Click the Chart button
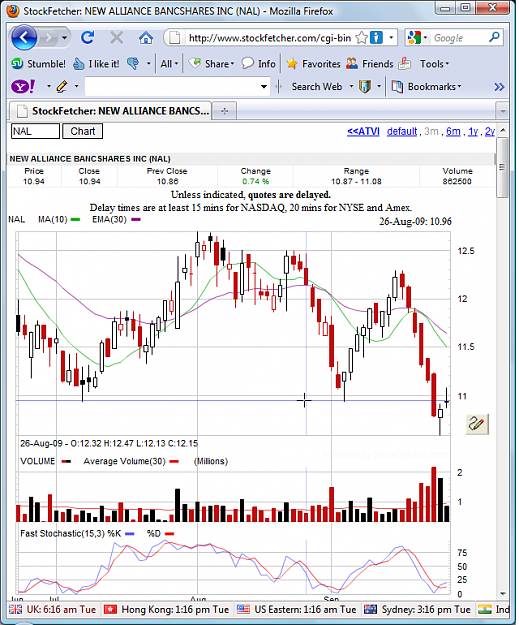This screenshot has height=625, width=519. [83, 131]
